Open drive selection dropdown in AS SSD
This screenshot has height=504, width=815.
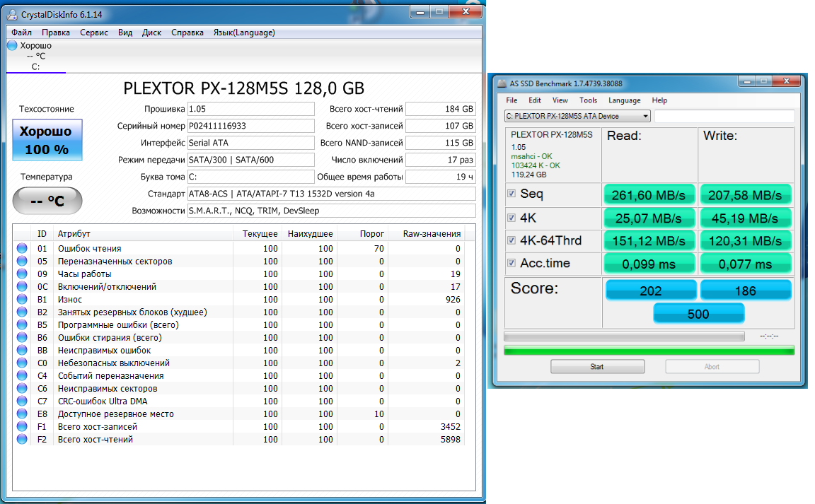(x=577, y=116)
